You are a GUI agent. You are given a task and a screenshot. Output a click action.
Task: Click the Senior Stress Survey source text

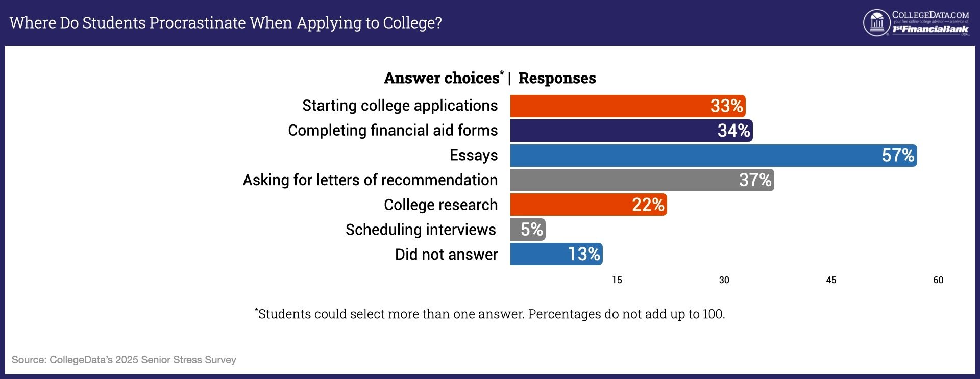click(124, 360)
